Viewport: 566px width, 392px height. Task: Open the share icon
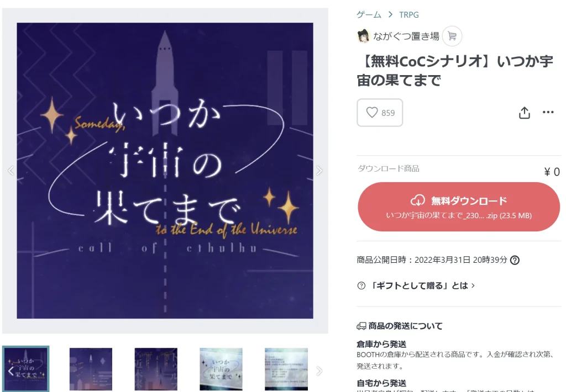coord(524,113)
